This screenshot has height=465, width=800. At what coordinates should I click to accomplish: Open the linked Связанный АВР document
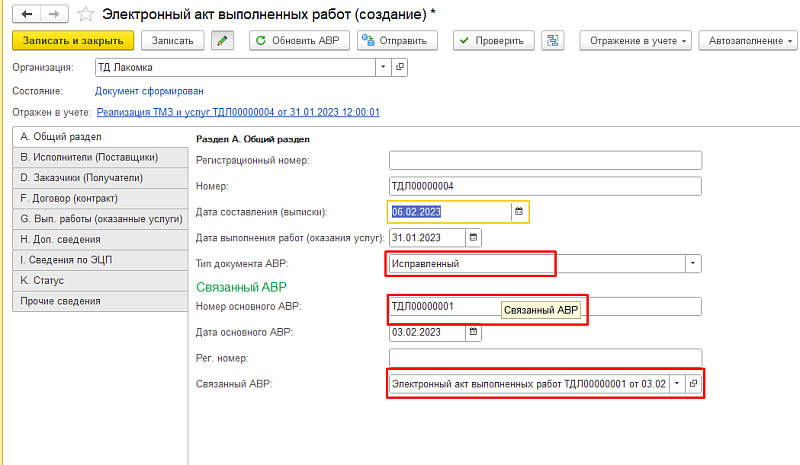click(693, 383)
